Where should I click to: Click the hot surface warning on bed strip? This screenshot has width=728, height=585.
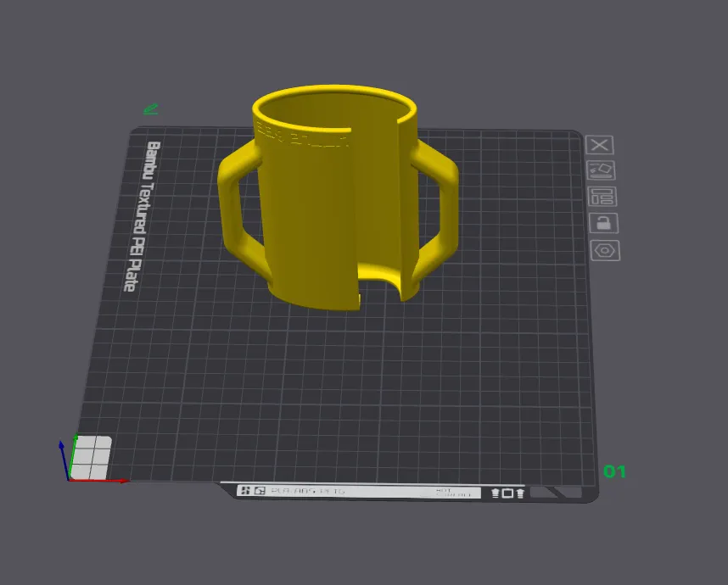(453, 493)
